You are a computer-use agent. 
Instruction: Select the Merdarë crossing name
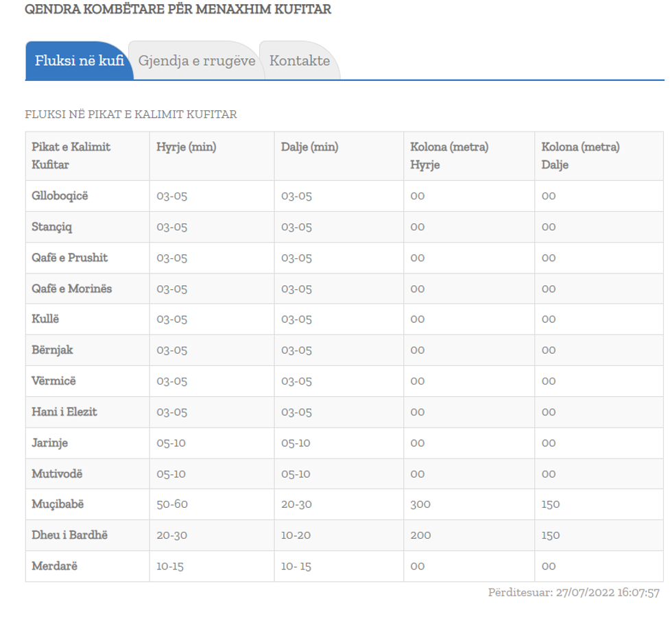click(53, 566)
